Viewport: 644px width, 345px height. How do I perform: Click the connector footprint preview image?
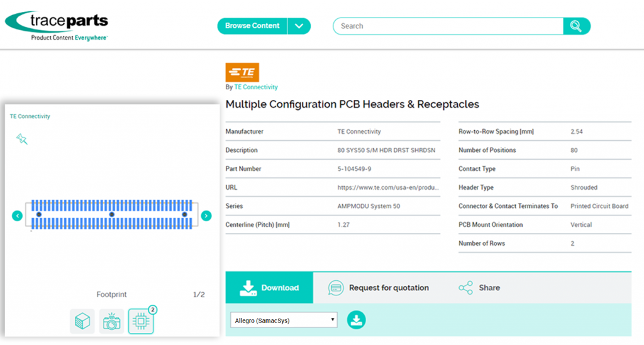tap(112, 214)
